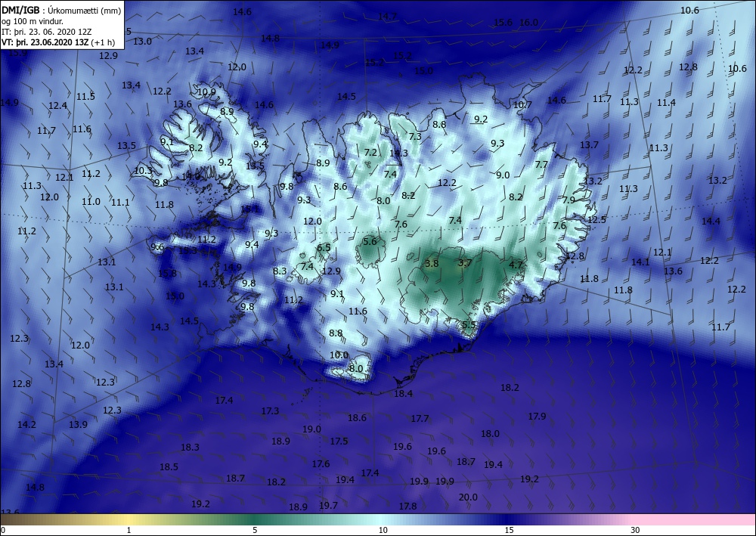
Task: Click the map value '12.5'
Action: [597, 219]
